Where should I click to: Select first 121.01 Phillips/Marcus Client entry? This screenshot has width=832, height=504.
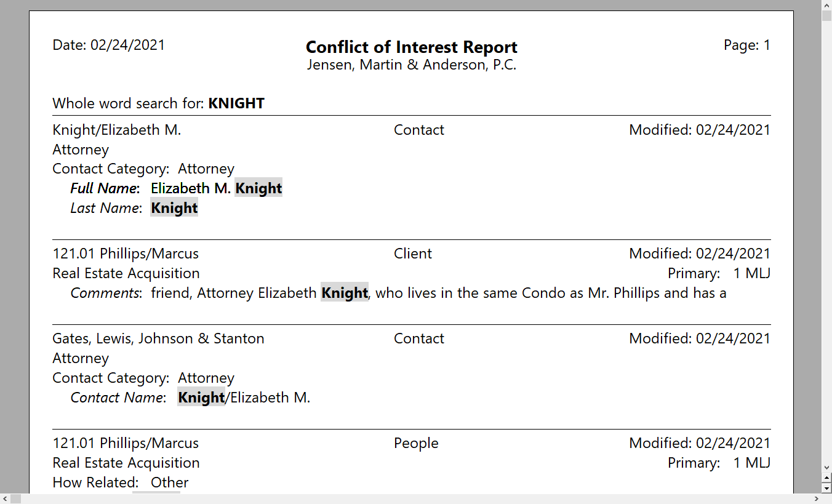[x=126, y=254]
